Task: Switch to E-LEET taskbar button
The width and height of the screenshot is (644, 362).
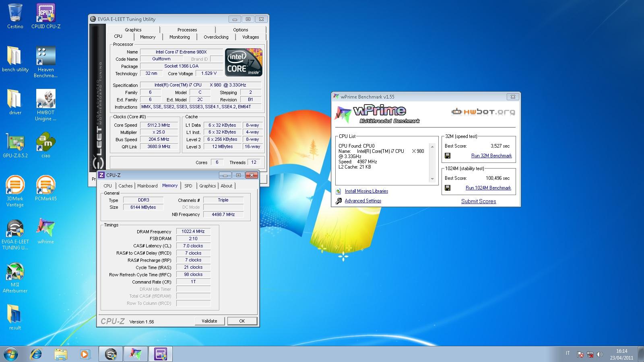Action: pos(111,354)
